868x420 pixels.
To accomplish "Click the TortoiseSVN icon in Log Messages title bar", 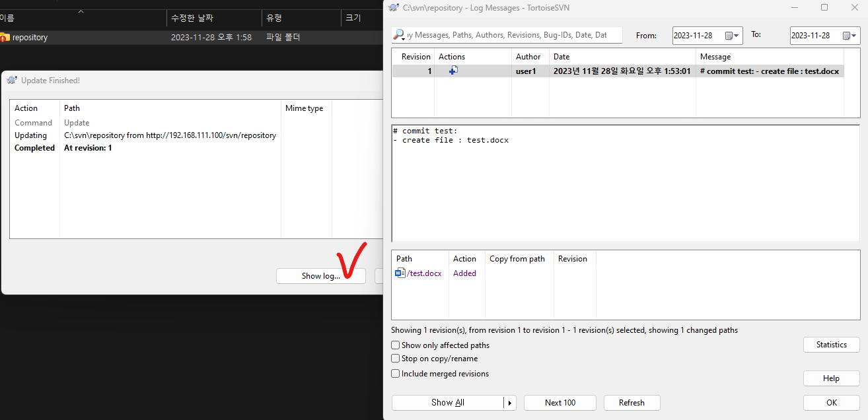I will pyautogui.click(x=394, y=7).
